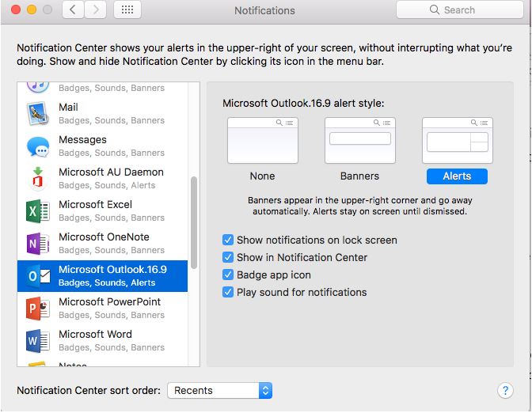This screenshot has height=413, width=532.
Task: Click the app list scrollbar thumb
Action: pos(194,222)
